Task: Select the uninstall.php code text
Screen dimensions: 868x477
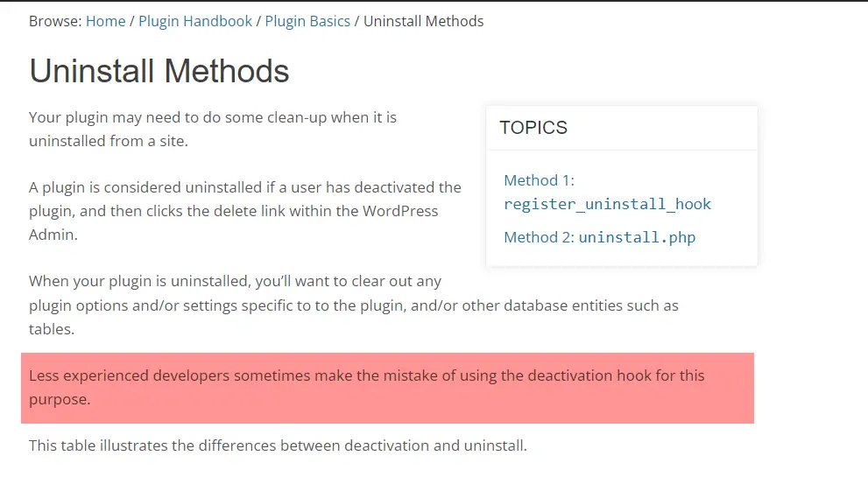Action: pyautogui.click(x=637, y=237)
